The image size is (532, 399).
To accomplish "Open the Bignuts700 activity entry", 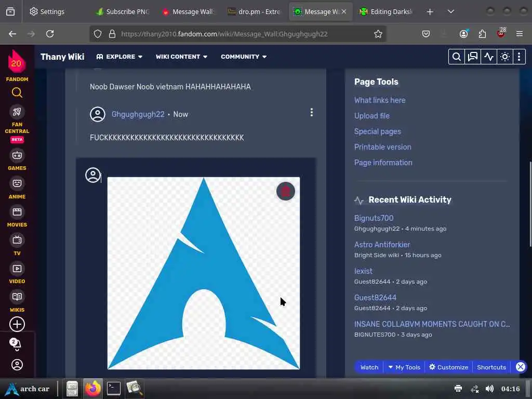I will coord(374,218).
